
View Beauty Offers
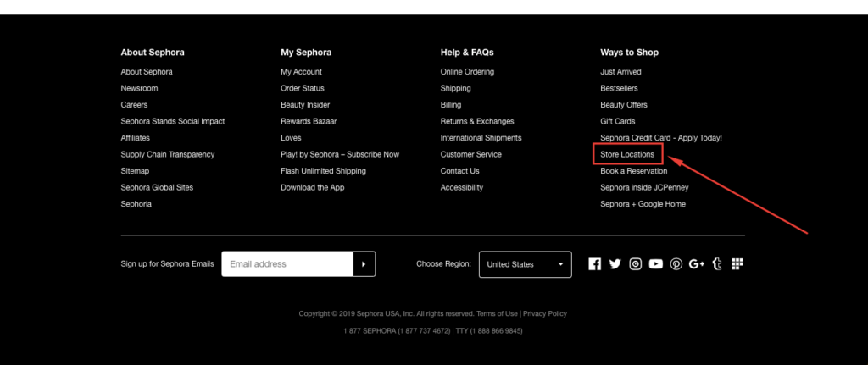[x=624, y=105]
